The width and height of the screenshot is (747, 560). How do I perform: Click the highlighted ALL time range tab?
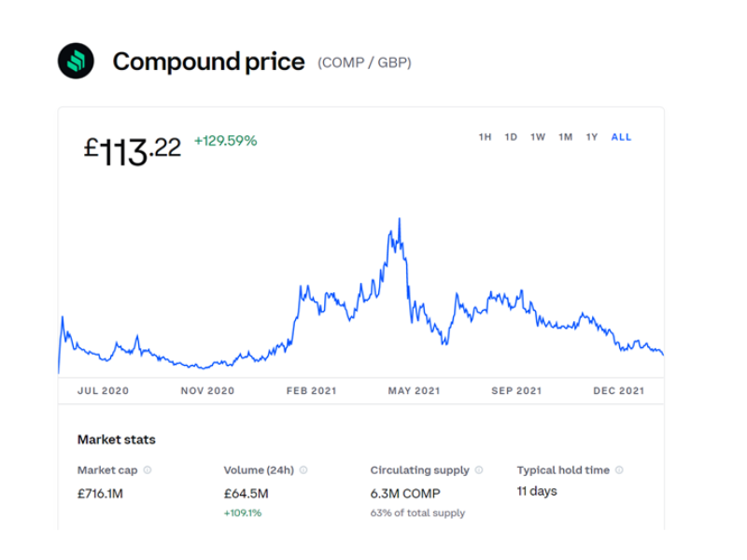[x=620, y=136]
